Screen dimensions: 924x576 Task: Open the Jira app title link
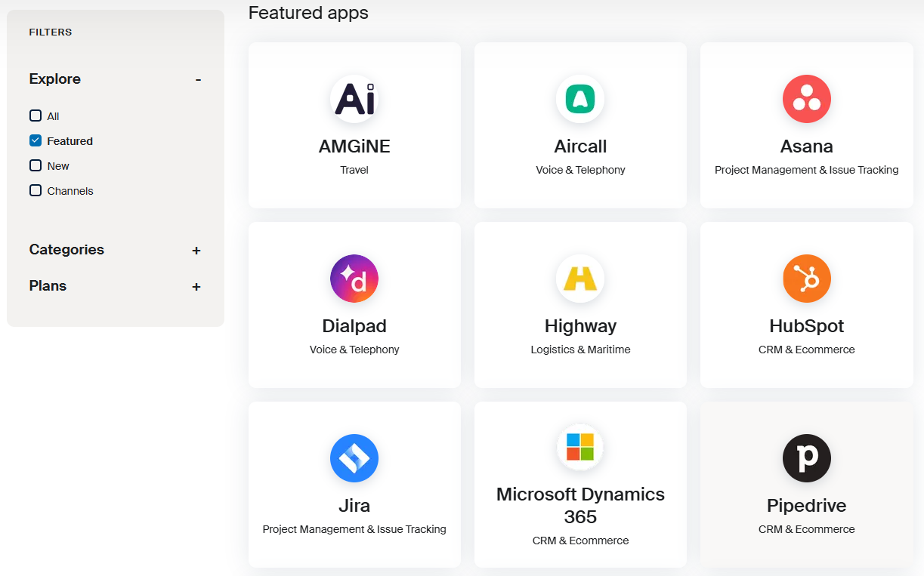click(354, 506)
